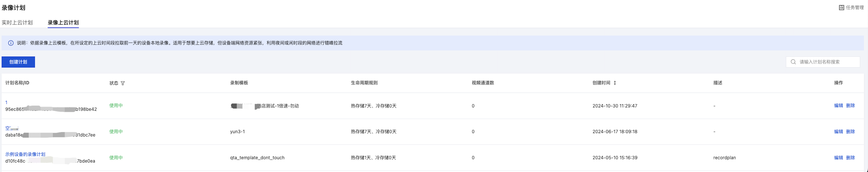Image resolution: width=868 pixels, height=172 pixels.
Task: Click the search magnifier icon
Action: tap(793, 62)
